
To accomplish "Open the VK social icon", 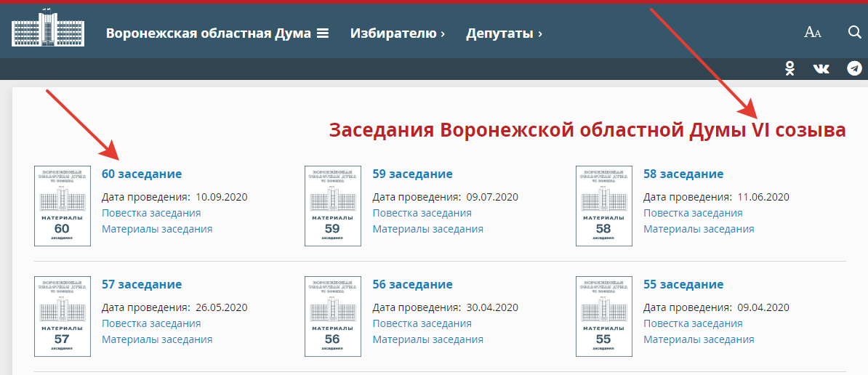I will (x=821, y=68).
